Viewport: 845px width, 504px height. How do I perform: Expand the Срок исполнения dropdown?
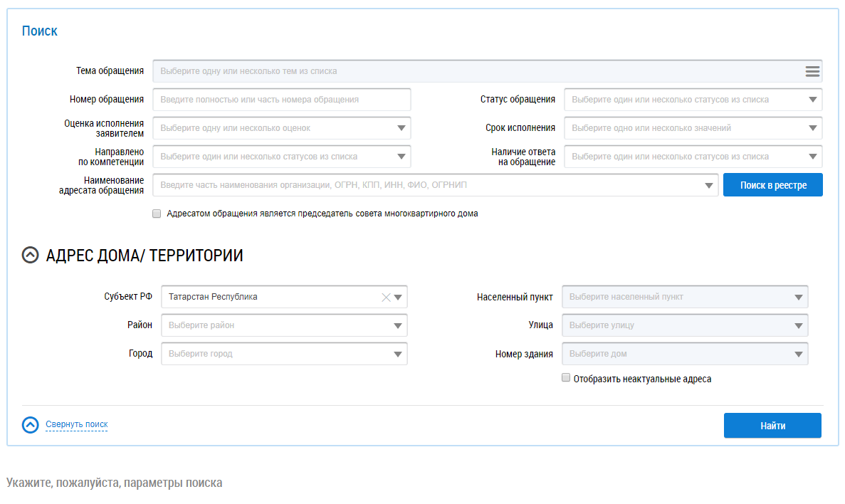812,128
